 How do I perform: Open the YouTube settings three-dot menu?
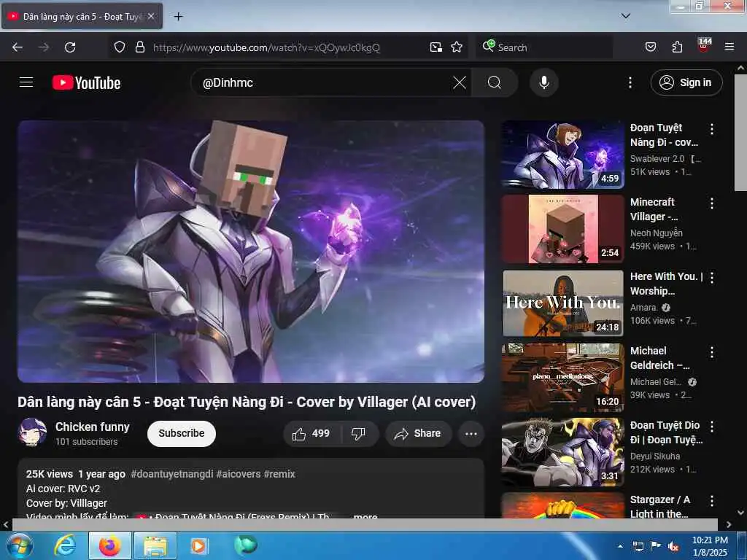630,83
